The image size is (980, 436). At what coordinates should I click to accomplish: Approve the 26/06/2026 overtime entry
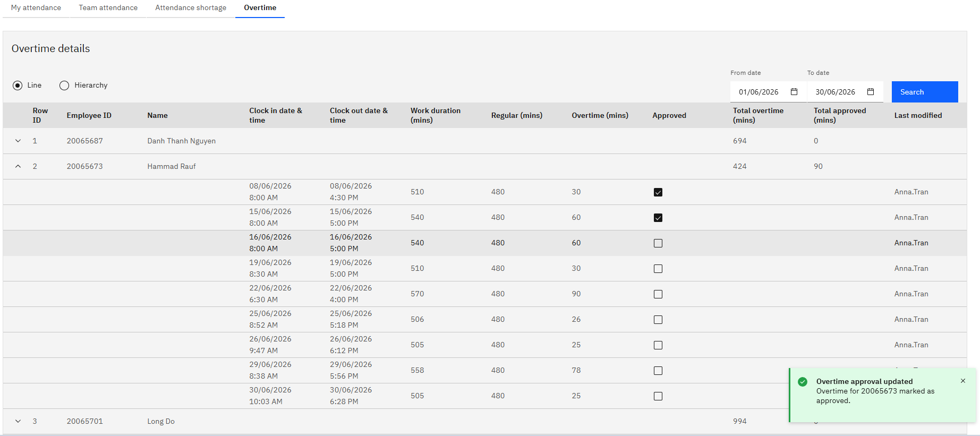pos(658,345)
